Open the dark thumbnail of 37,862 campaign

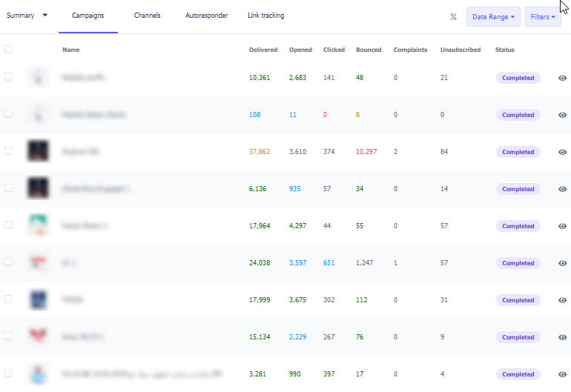pos(38,150)
